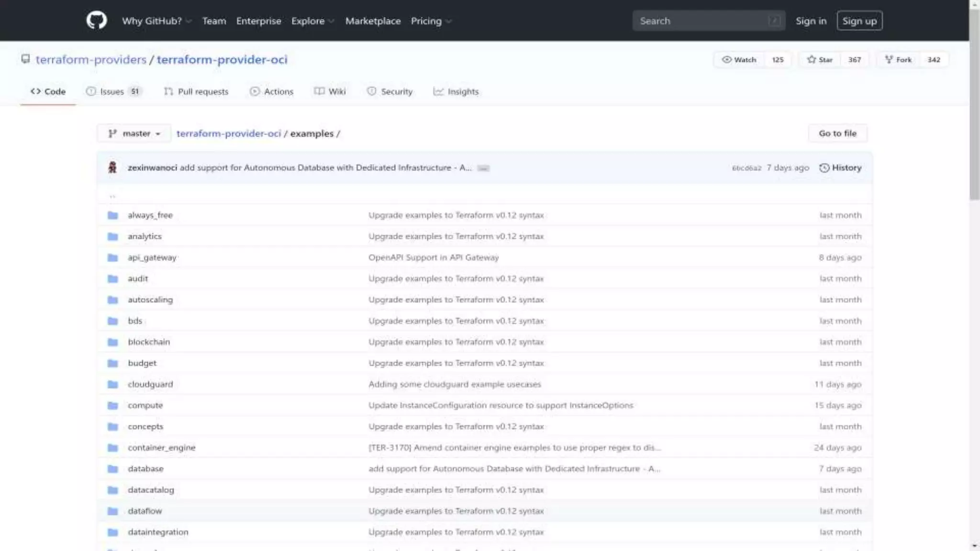The image size is (980, 551).
Task: Click the repository book icon beside terraform-providers
Action: click(x=25, y=59)
